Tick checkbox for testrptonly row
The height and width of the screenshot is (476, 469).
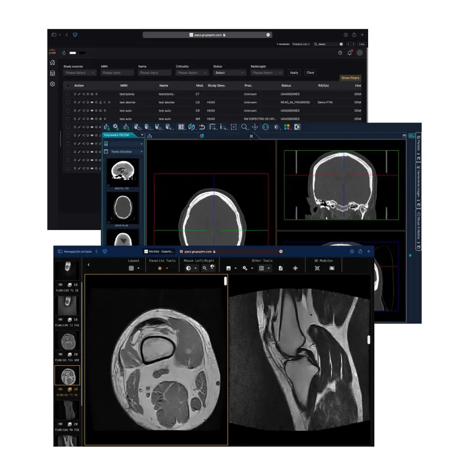(x=68, y=94)
